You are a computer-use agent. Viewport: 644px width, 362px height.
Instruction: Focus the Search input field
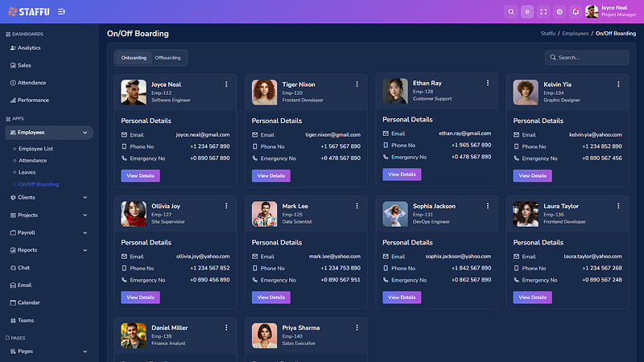(587, 57)
